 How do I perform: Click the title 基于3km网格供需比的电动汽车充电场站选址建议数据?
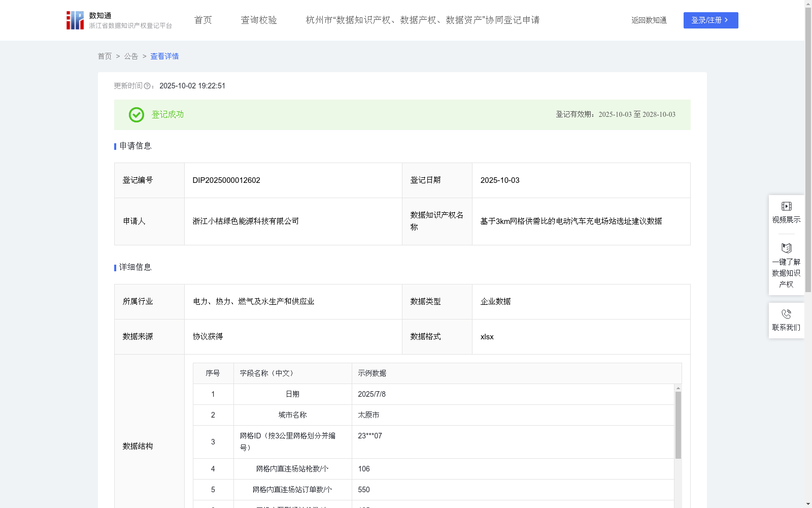[571, 221]
